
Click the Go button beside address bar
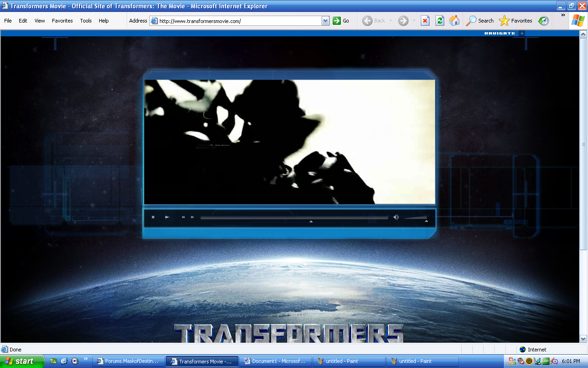(x=341, y=21)
